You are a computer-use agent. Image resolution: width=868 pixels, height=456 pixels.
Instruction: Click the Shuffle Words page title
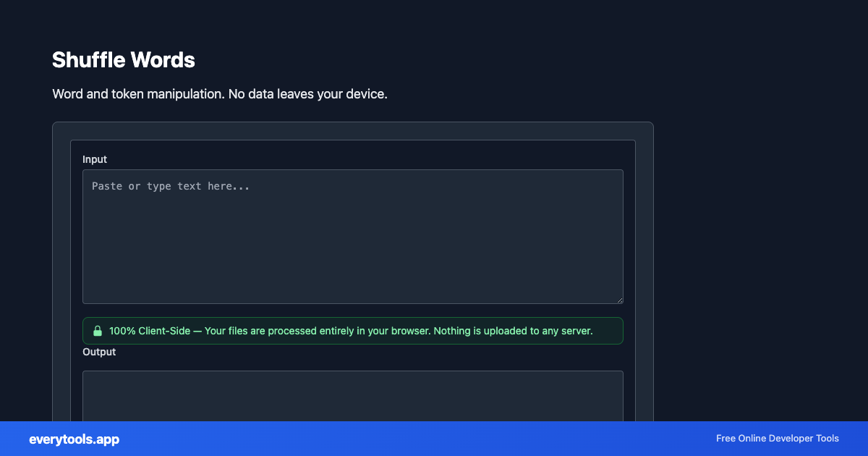click(x=123, y=60)
